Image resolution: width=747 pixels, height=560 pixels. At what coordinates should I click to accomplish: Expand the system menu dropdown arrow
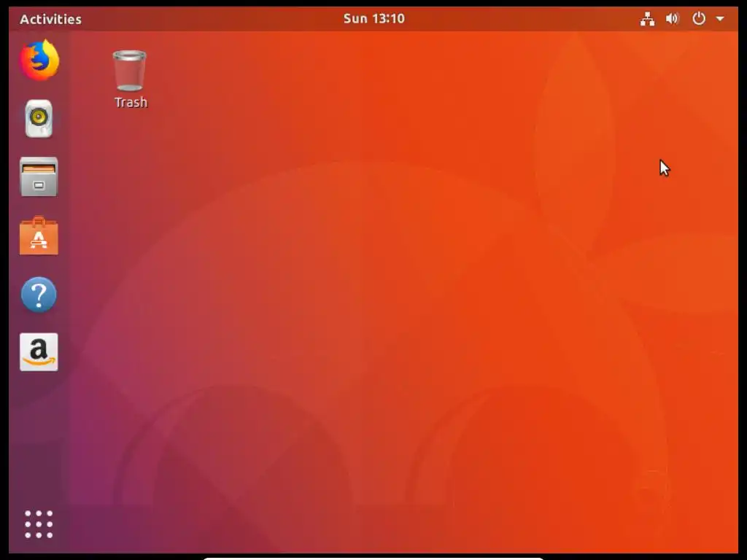coord(720,19)
